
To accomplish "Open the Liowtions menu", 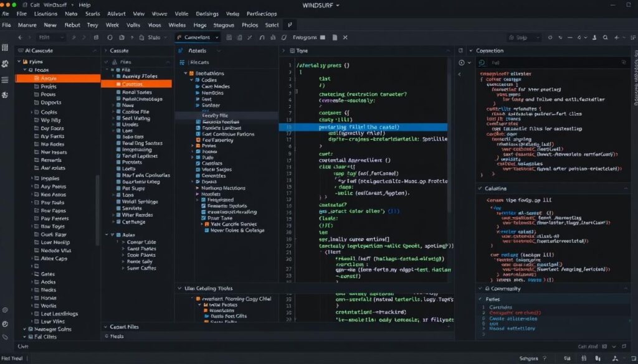I will click(x=45, y=14).
